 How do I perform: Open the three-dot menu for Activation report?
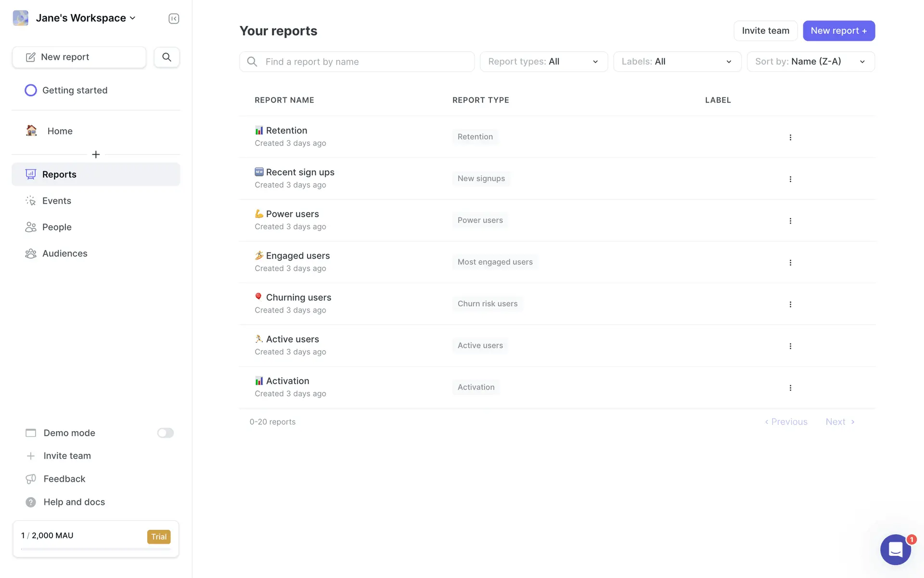click(790, 388)
